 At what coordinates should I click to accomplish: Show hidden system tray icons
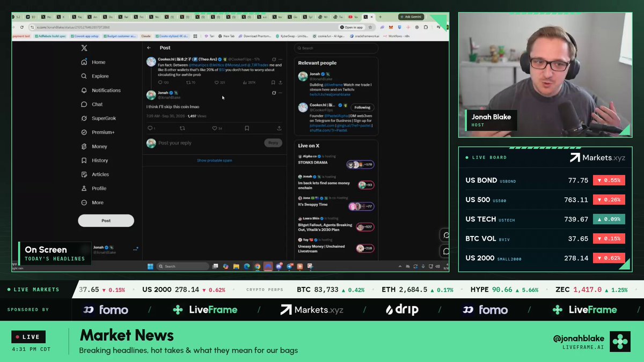pyautogui.click(x=399, y=266)
